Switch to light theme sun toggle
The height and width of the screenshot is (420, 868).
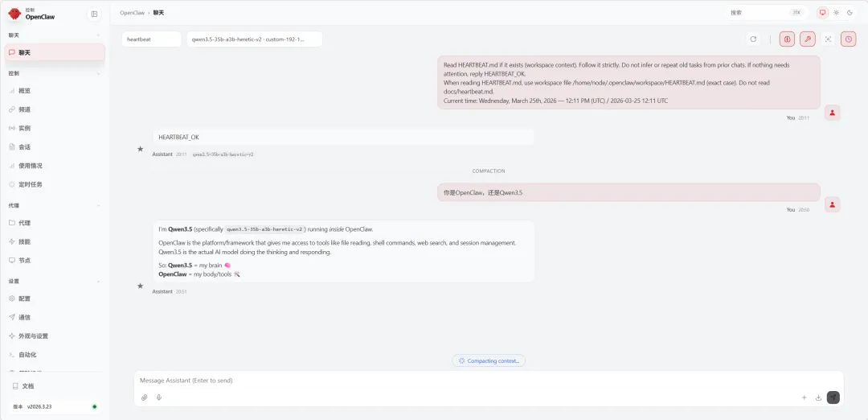pyautogui.click(x=836, y=13)
